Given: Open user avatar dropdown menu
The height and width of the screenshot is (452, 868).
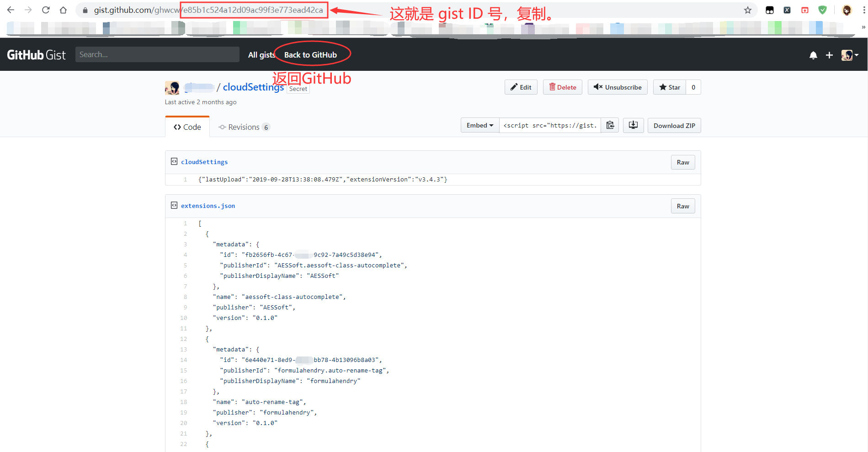Looking at the screenshot, I should (850, 55).
